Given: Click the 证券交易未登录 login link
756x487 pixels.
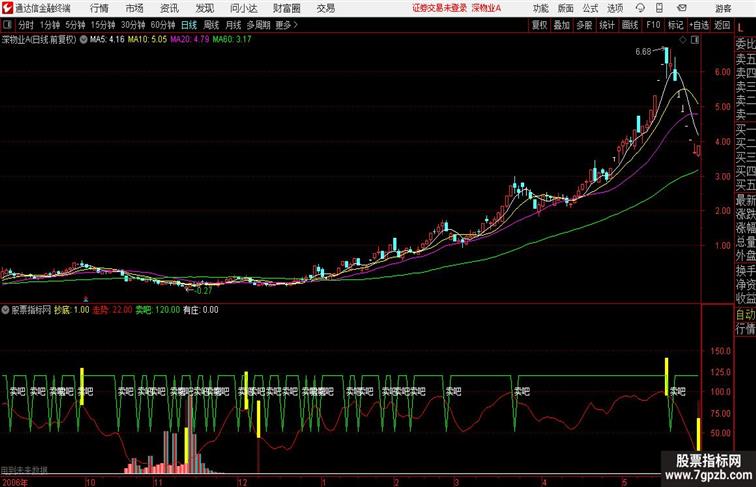Looking at the screenshot, I should [x=440, y=8].
